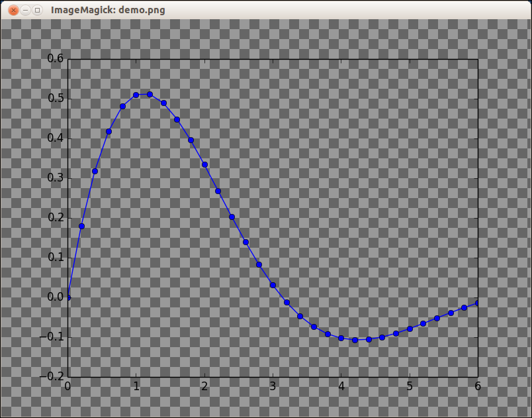The height and width of the screenshot is (418, 532).
Task: Click the last data marker at x equals 6
Action: pos(477,303)
